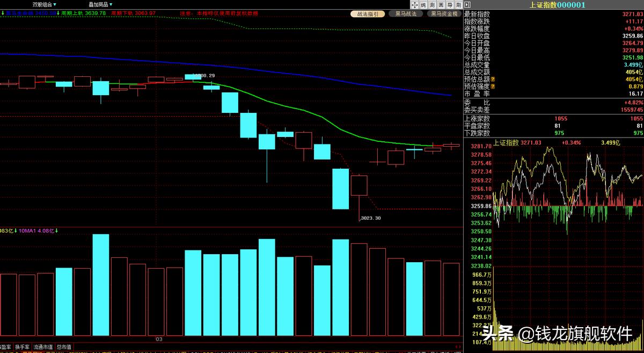Click the 下跌家数 row
Screen dimensions: 644x353
click(x=554, y=133)
